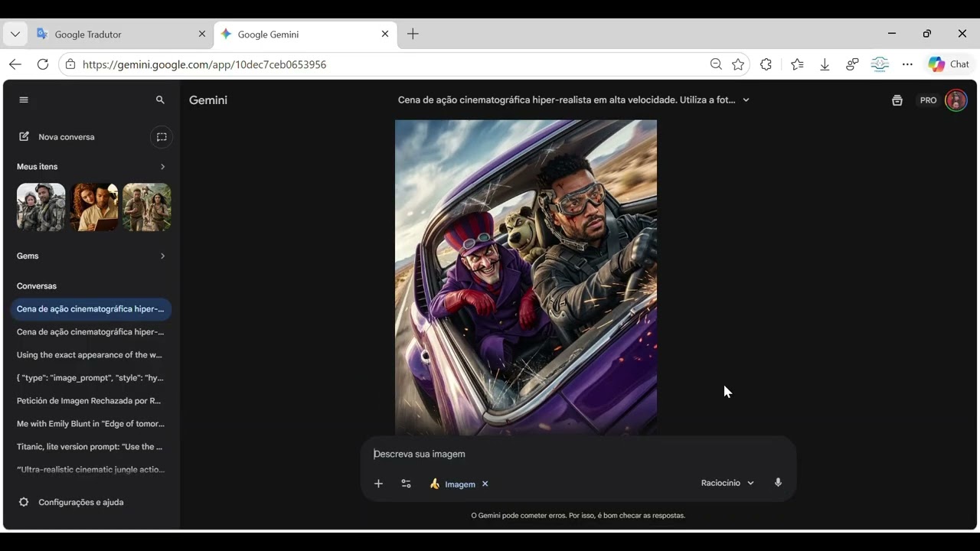Start a new chat via Nova conversa
The image size is (980, 551).
(57, 137)
